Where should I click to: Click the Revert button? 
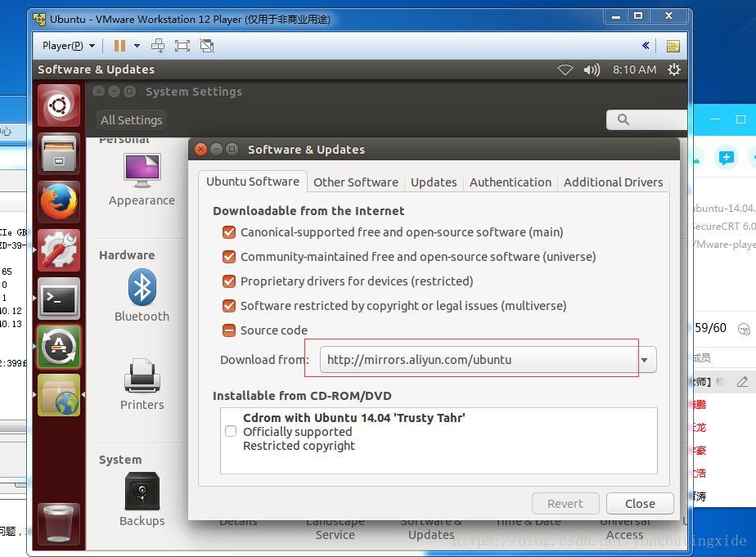565,504
